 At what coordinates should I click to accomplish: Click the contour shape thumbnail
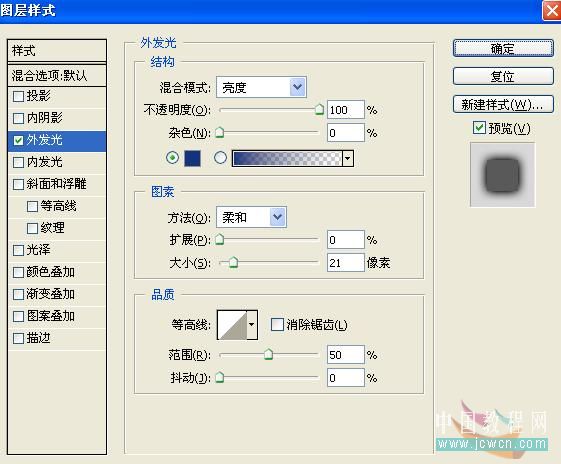click(232, 325)
